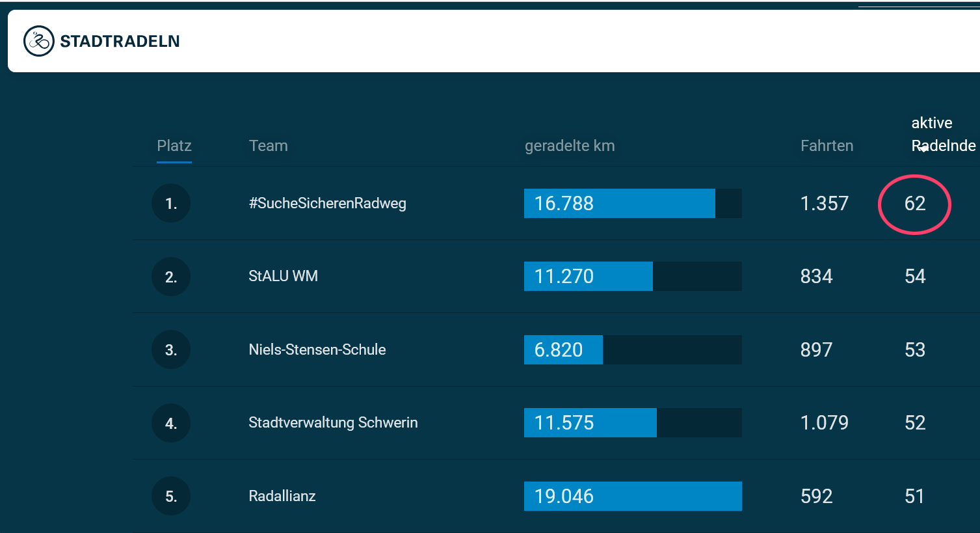Select rank 4 circle badge

[171, 423]
